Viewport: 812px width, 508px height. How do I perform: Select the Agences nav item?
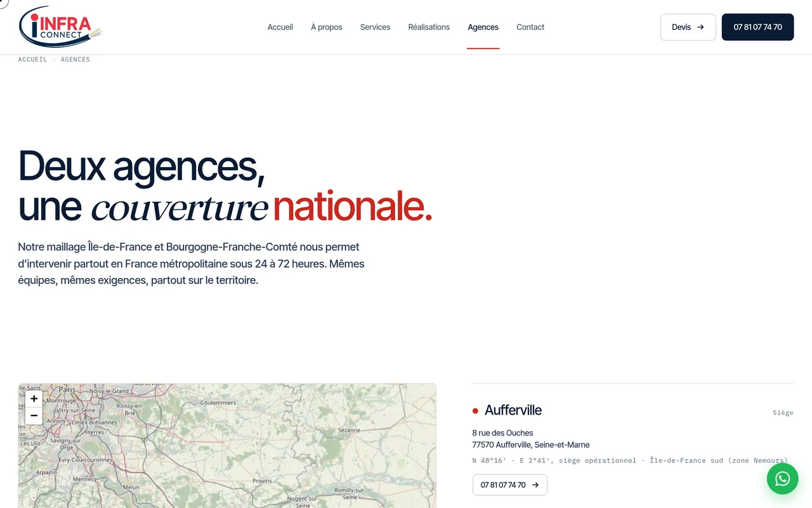[x=483, y=27]
